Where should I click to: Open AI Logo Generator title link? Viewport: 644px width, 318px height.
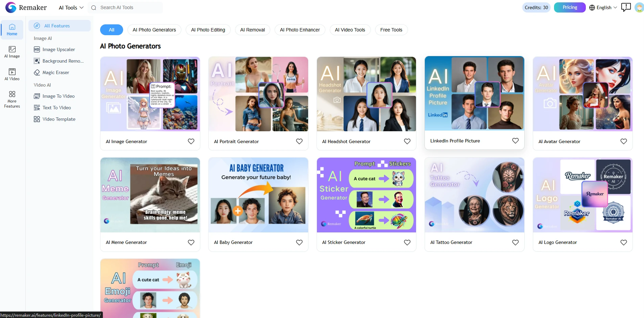(x=558, y=243)
